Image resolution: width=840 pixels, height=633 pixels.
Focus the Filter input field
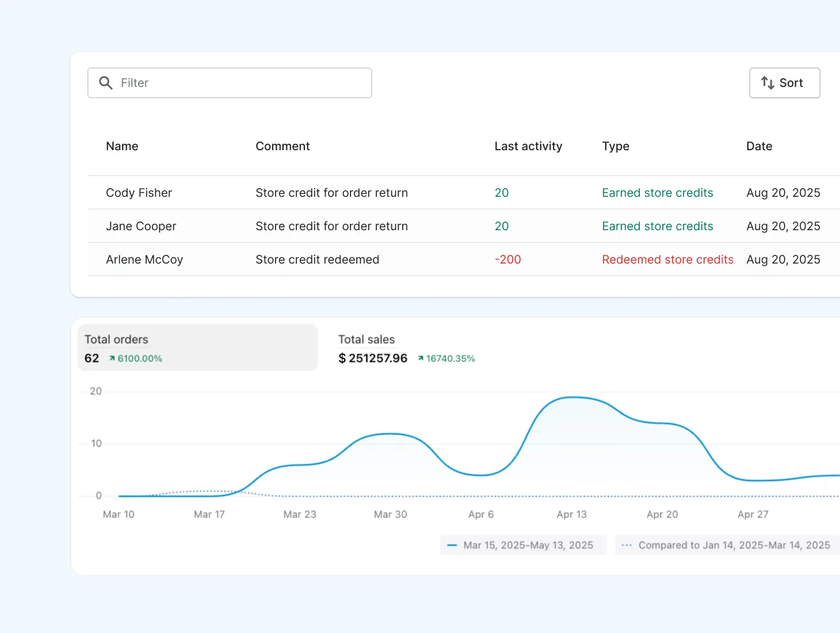(x=230, y=83)
